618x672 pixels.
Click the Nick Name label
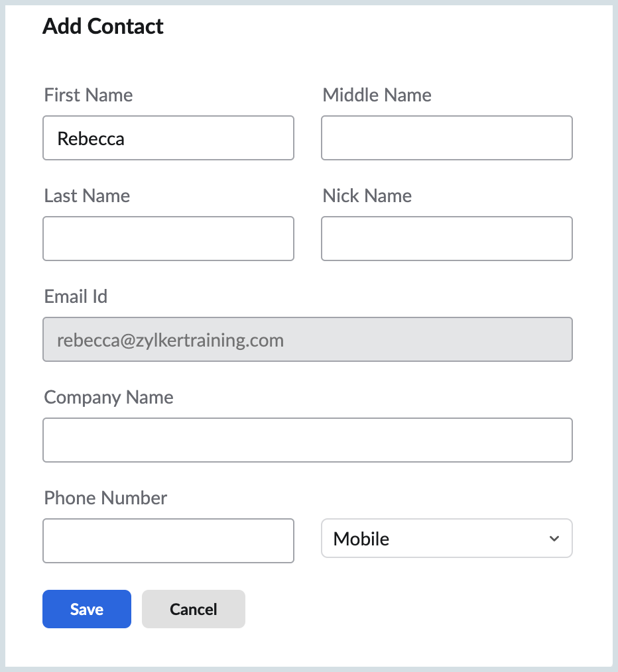tap(367, 196)
